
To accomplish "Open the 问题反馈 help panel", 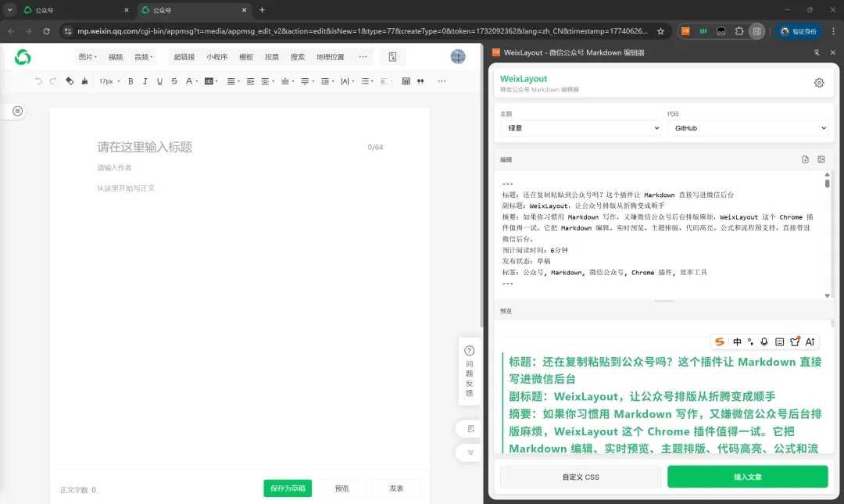I will coord(470,371).
